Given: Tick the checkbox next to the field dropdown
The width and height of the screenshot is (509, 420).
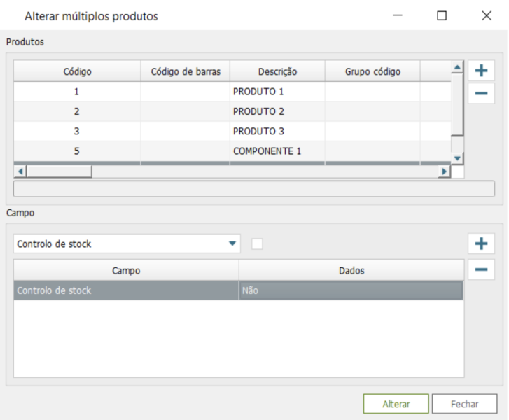Looking at the screenshot, I should (257, 244).
